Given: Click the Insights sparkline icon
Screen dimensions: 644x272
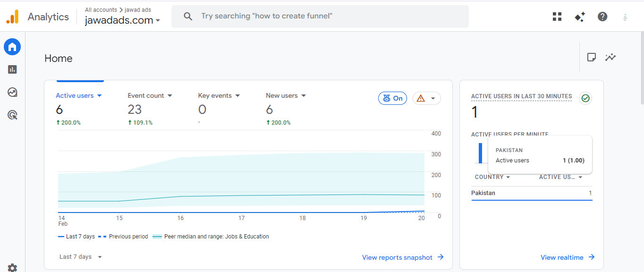Looking at the screenshot, I should pyautogui.click(x=610, y=57).
